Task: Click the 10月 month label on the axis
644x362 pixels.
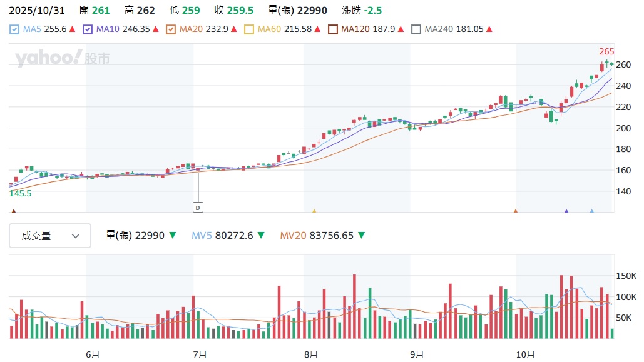Action: (x=526, y=354)
